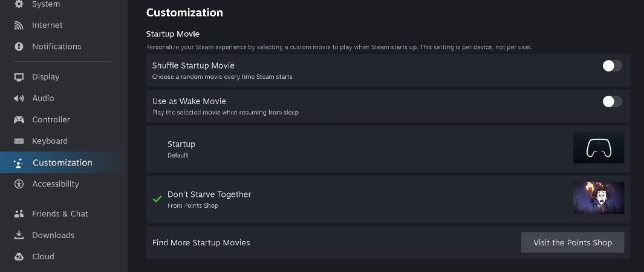Enable the Shuffle Startup Movie toggle

coord(612,66)
